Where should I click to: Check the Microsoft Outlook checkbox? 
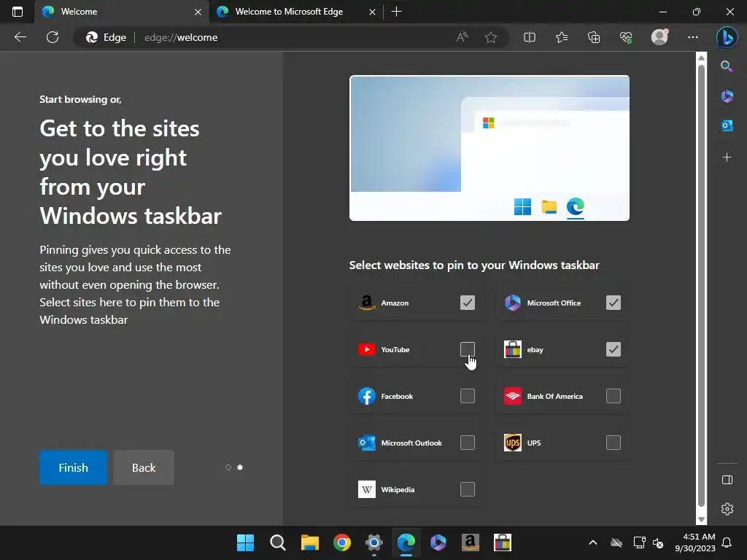[468, 443]
